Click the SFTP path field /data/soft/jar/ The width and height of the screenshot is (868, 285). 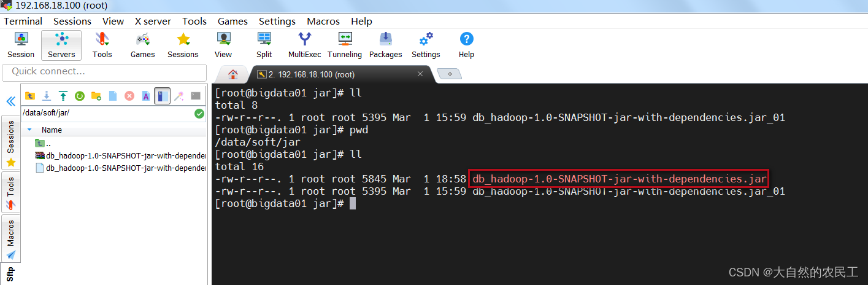pyautogui.click(x=107, y=114)
